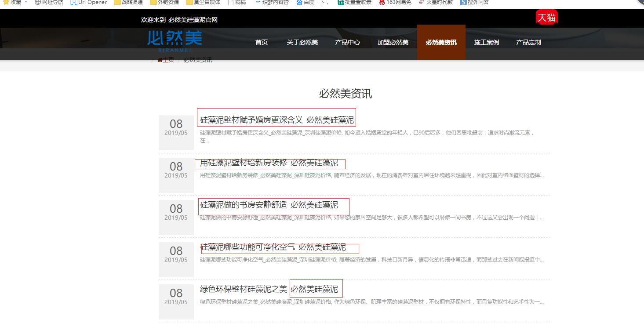Open the 搜外问答 bookmark

(x=474, y=2)
